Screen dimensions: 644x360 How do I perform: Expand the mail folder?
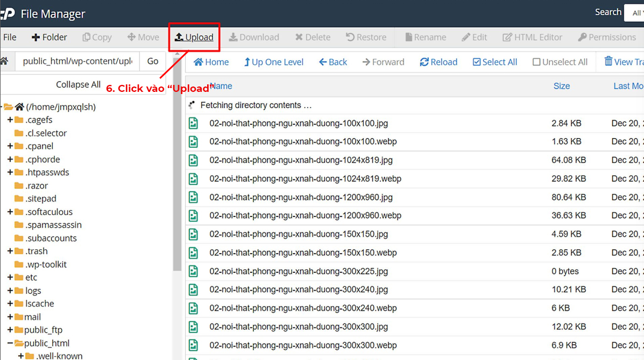[x=10, y=316]
